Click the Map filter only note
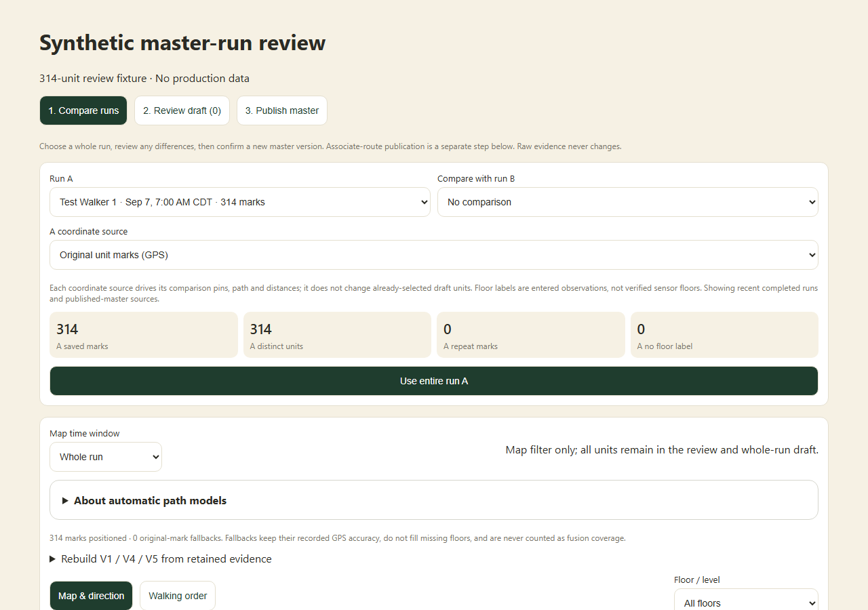The height and width of the screenshot is (610, 868). pos(662,450)
